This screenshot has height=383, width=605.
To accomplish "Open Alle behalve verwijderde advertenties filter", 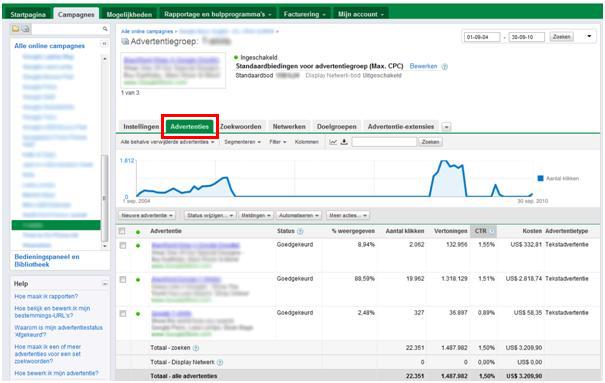I will coord(167,142).
